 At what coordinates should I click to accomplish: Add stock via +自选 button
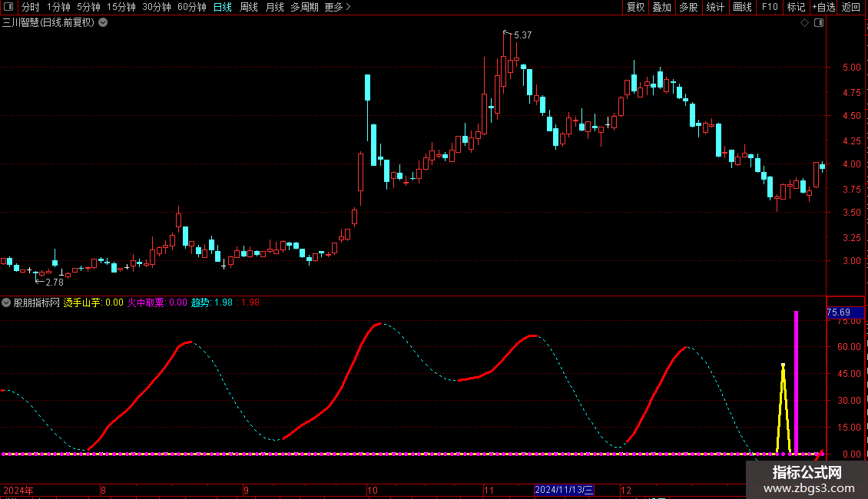[823, 7]
